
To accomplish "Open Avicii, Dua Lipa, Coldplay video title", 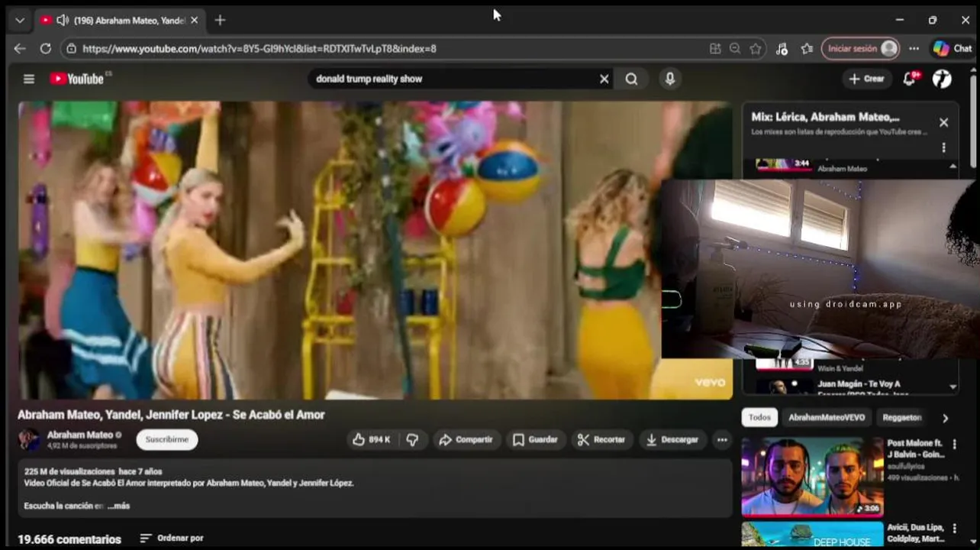I will (916, 533).
